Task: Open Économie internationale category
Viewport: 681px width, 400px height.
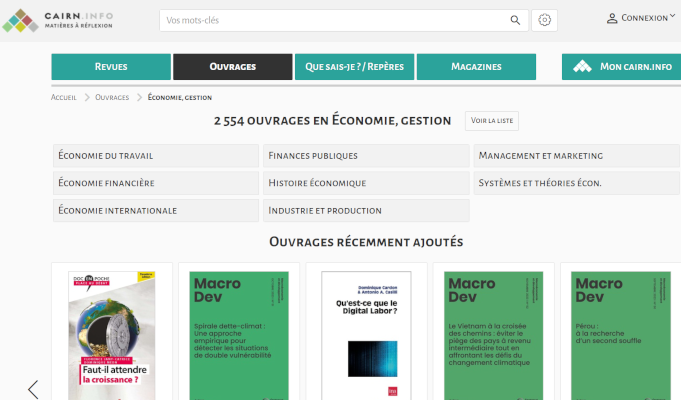Action: point(156,211)
